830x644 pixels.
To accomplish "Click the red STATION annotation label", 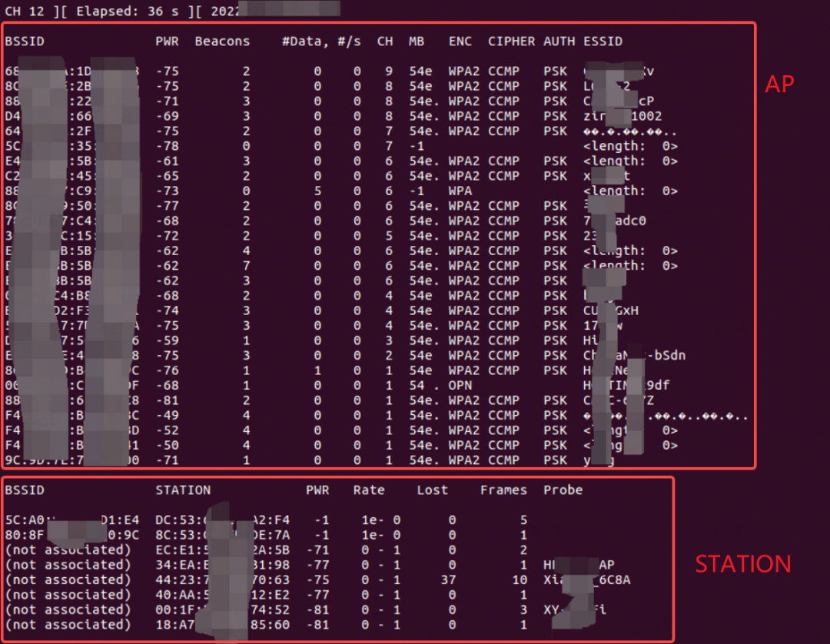I will click(x=742, y=564).
